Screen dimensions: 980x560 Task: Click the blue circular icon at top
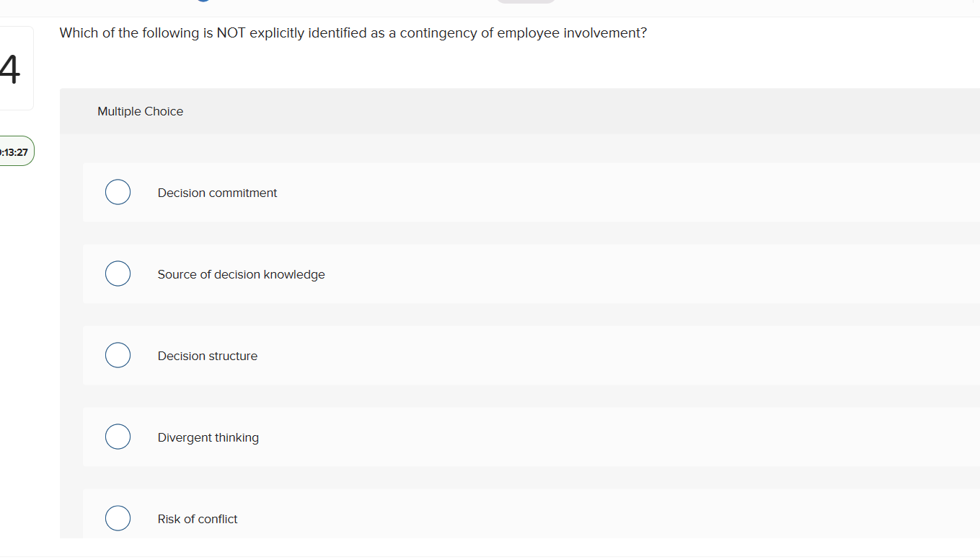[x=204, y=2]
